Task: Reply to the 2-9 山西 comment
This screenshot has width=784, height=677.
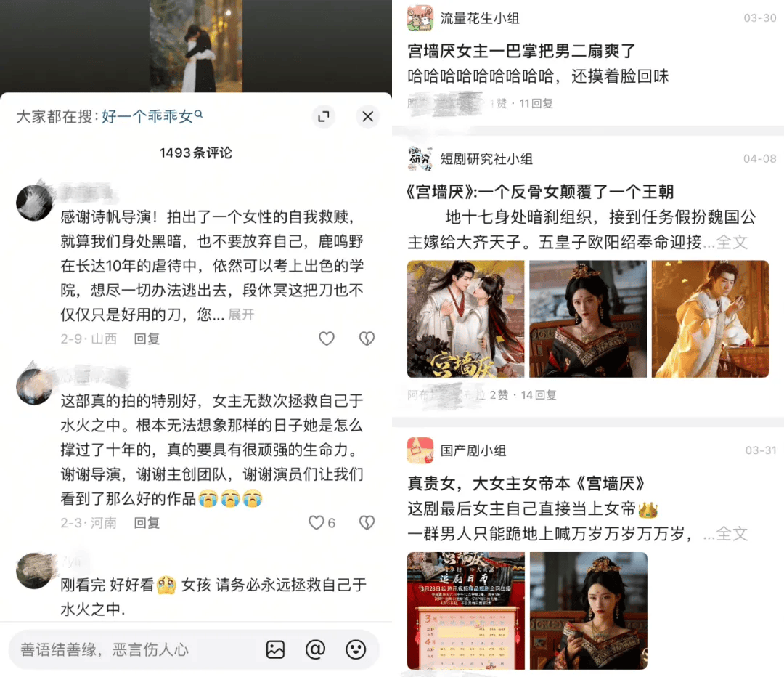Action: (147, 338)
